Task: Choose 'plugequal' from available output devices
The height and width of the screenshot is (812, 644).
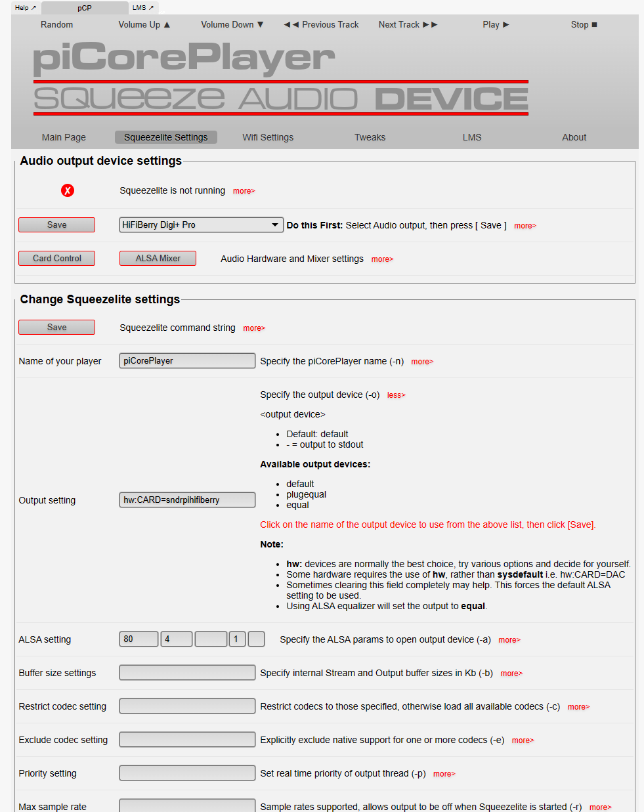Action: (x=306, y=494)
